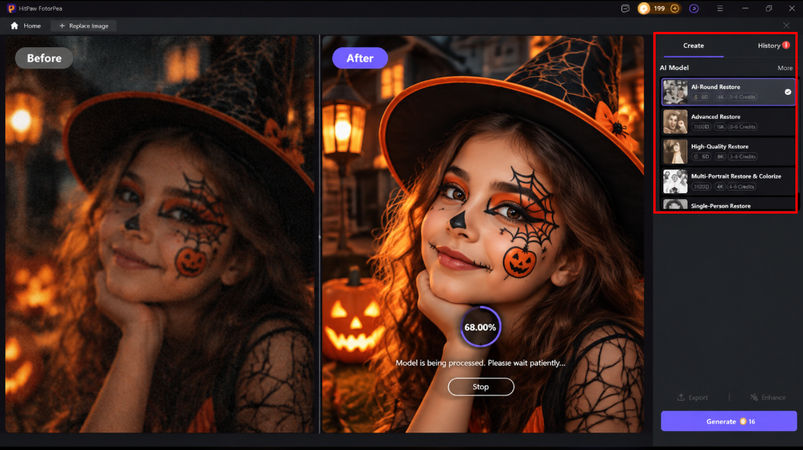Image resolution: width=803 pixels, height=450 pixels.
Task: Click the feedback message icon in title bar
Action: (x=625, y=8)
